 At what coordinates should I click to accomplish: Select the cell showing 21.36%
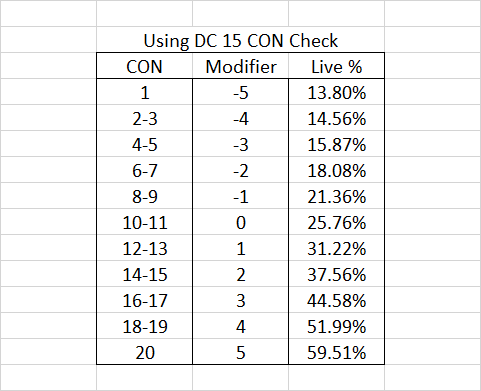336,196
